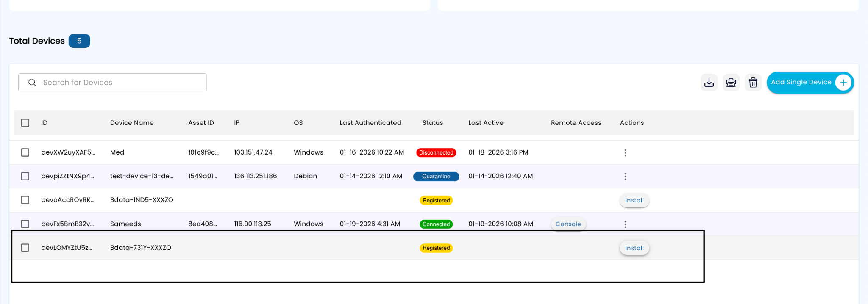This screenshot has height=304, width=868.
Task: Click the OS column header
Action: 298,123
